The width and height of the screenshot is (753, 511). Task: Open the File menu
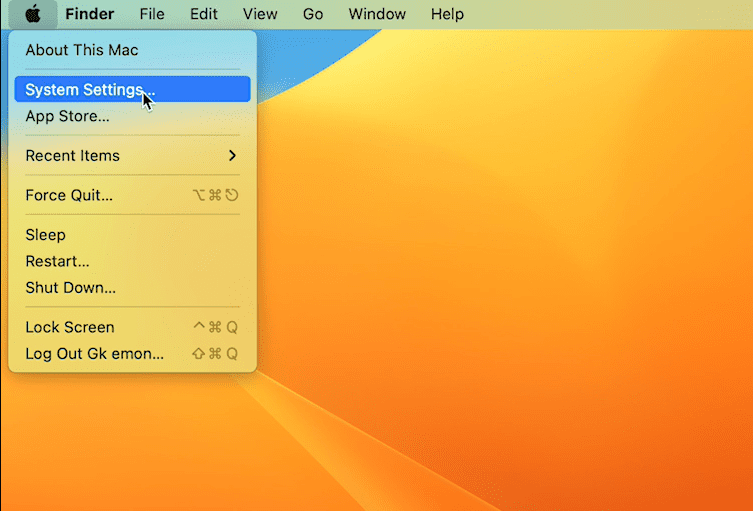tap(152, 14)
